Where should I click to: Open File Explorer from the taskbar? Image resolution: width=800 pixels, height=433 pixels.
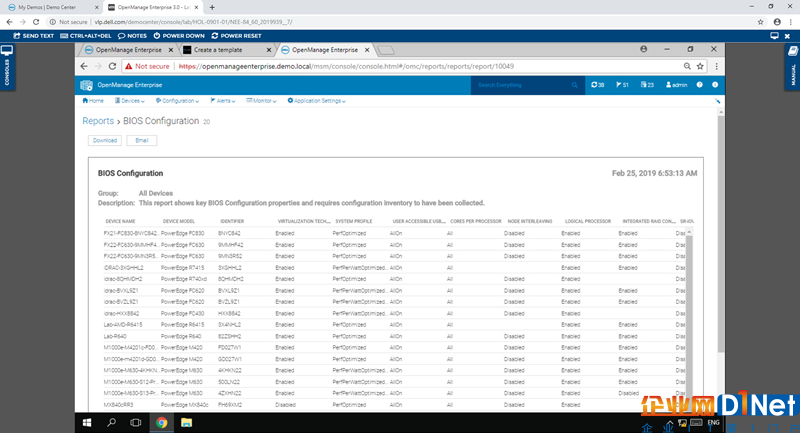[186, 423]
